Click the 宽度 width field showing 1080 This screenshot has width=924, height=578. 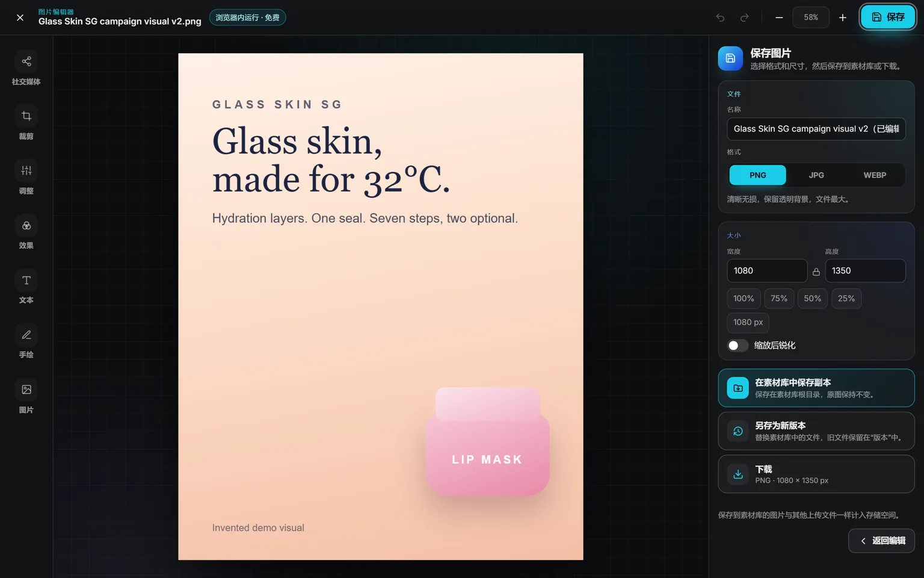767,271
